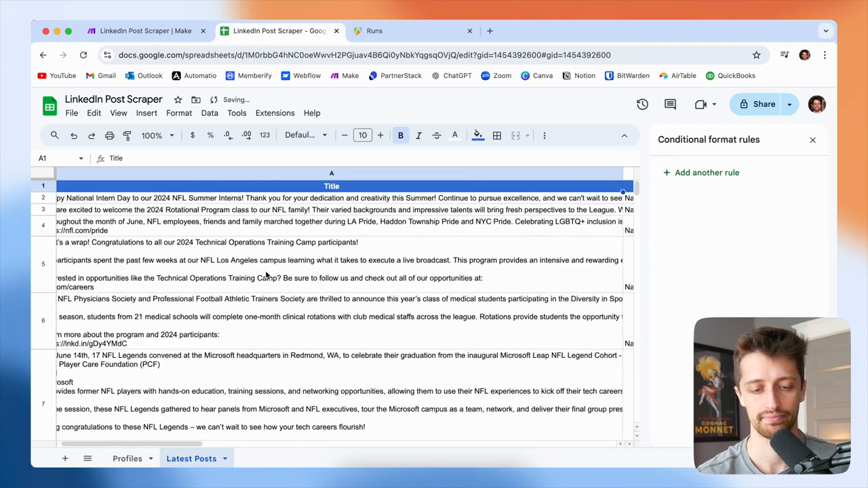Screen dimensions: 868x488
Task: Switch to the Profiles sheet tab
Action: click(x=127, y=459)
